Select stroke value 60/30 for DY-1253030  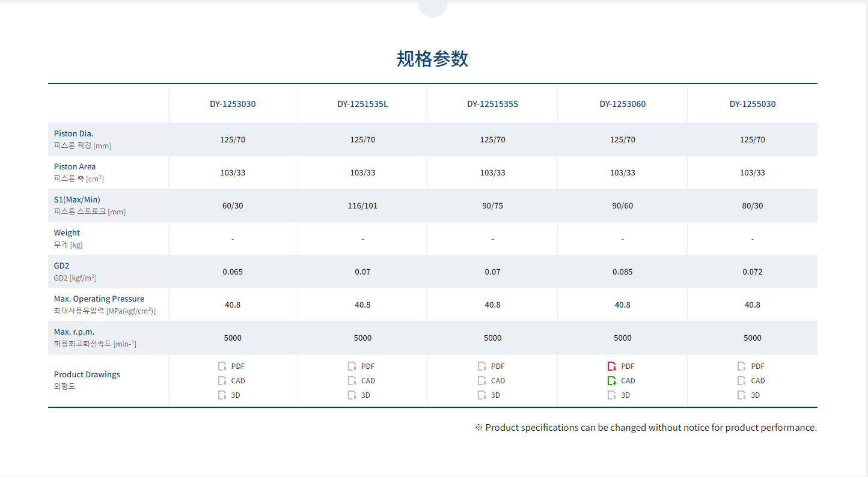click(233, 205)
